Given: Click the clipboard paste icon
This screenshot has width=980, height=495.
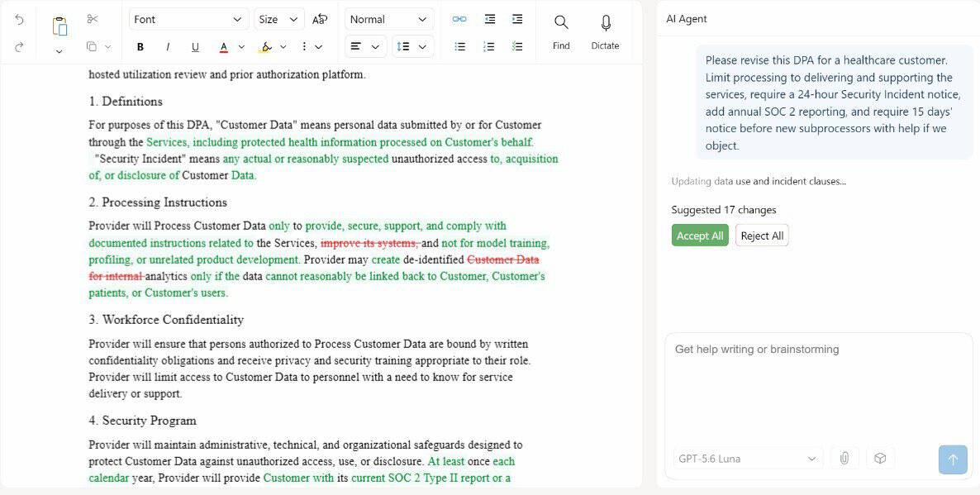Looking at the screenshot, I should click(59, 26).
